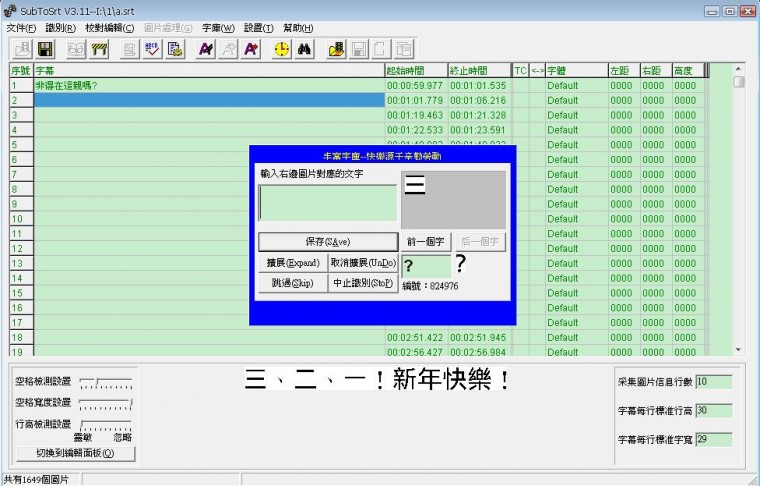Click the yellow clock timing icon
760x486 pixels.
click(x=282, y=49)
